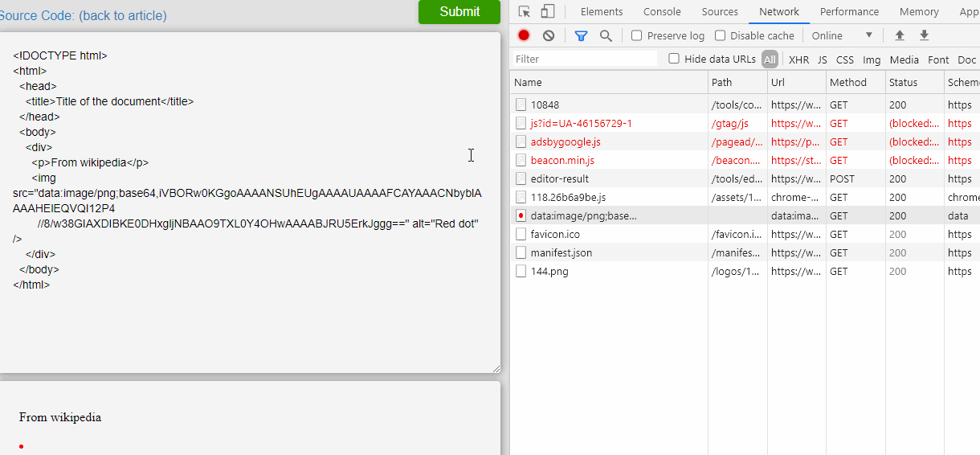Open the Performance tab

click(849, 11)
